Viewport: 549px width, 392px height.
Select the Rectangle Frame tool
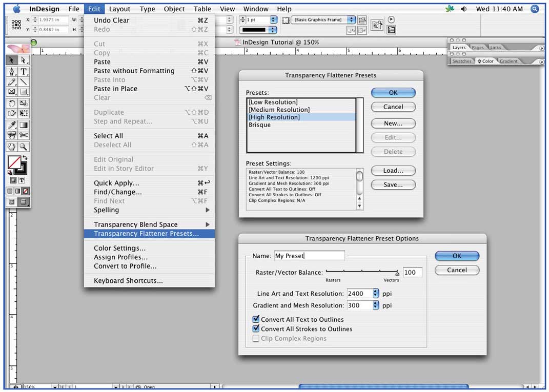pos(12,92)
